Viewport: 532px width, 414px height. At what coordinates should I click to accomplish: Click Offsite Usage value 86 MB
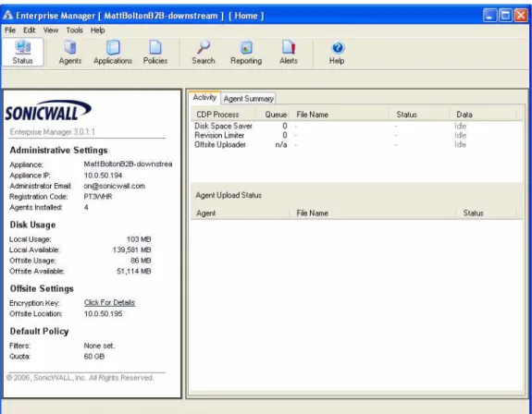(141, 261)
